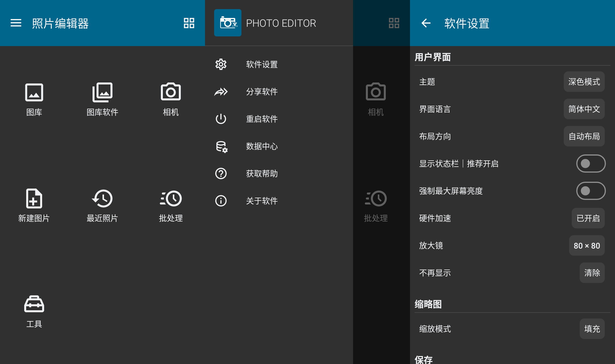Click the gear icon for 软件设置
Image resolution: width=615 pixels, height=364 pixels.
click(221, 64)
